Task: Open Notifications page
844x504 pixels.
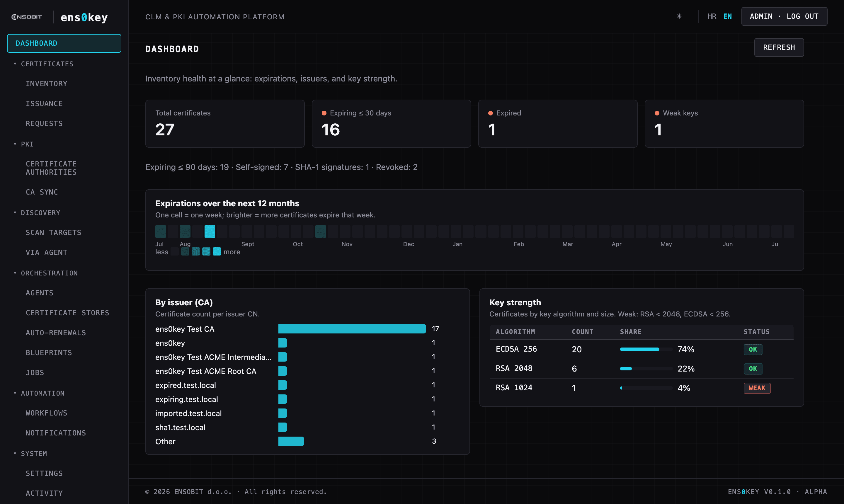Action: coord(56,433)
